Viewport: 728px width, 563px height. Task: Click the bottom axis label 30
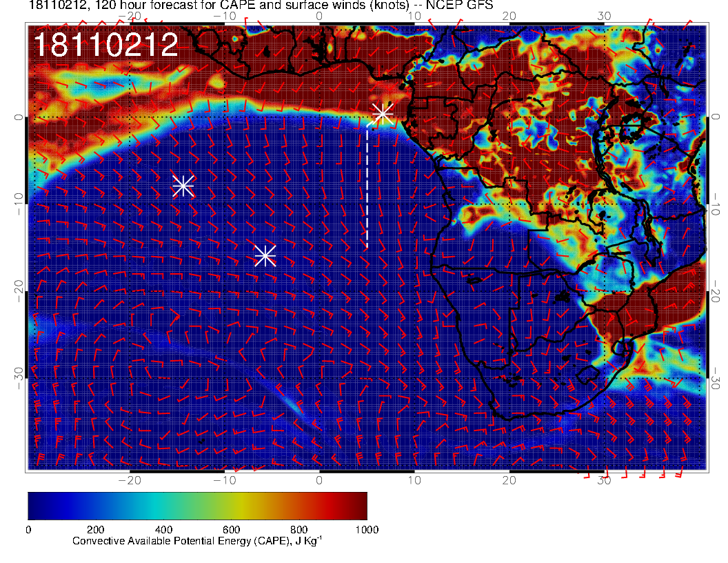[605, 480]
